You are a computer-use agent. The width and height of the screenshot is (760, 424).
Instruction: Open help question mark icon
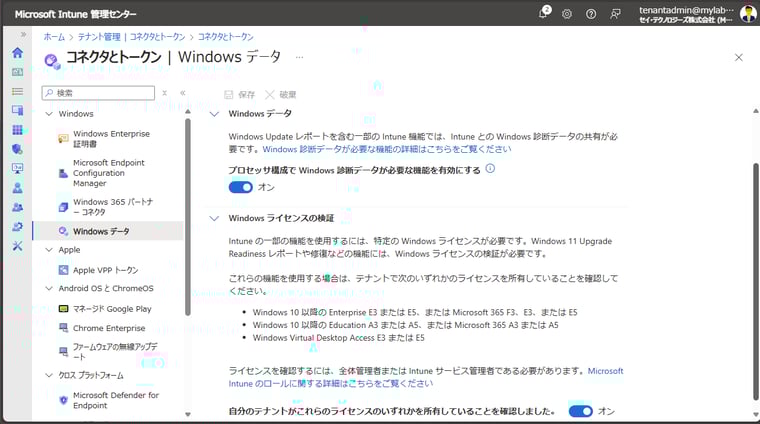[591, 14]
